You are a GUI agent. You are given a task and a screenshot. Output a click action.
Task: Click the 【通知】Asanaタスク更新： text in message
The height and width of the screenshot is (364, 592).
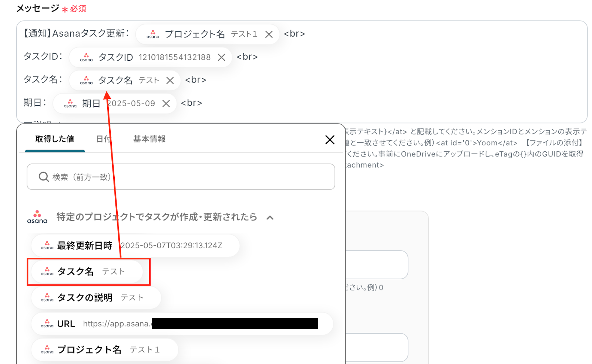click(77, 34)
